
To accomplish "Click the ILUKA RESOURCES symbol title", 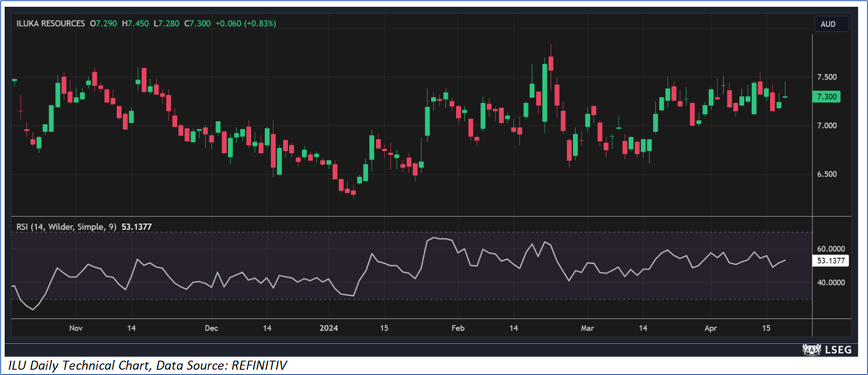I will click(x=51, y=24).
